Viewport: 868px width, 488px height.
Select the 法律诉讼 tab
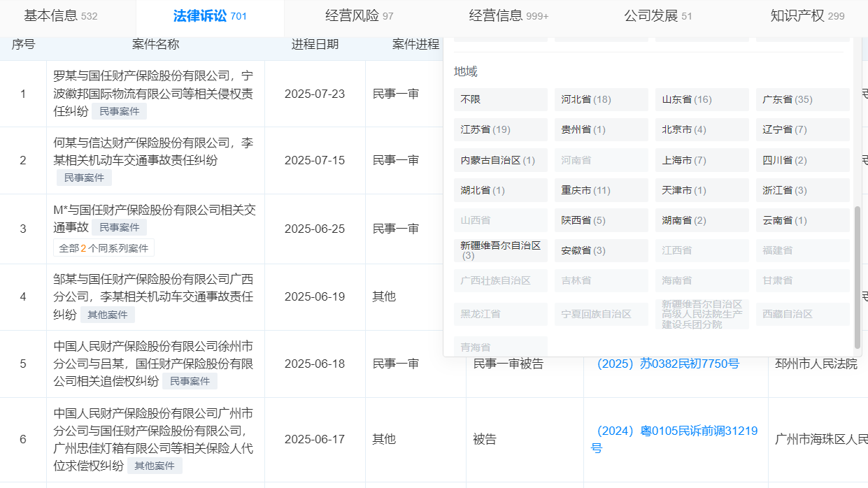click(210, 15)
